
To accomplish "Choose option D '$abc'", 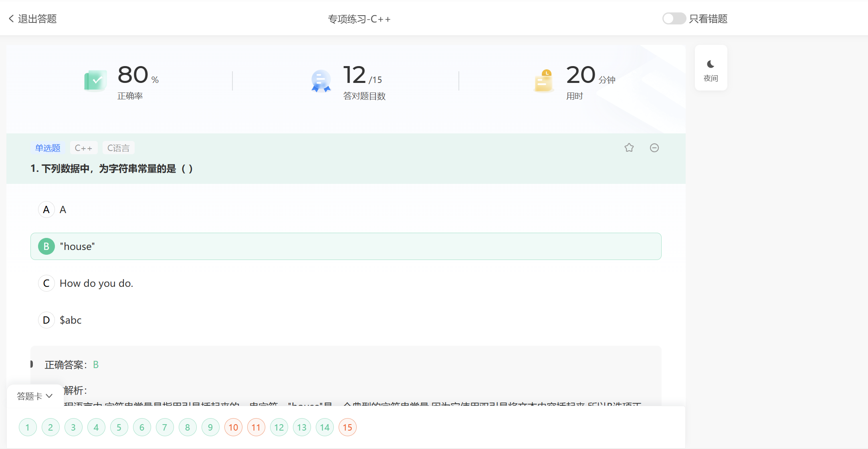I will pyautogui.click(x=71, y=320).
